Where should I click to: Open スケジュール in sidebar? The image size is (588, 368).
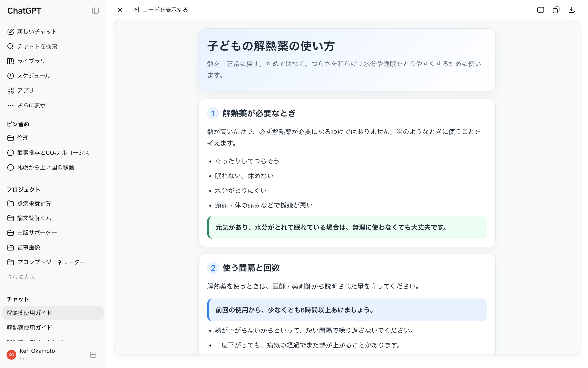(53, 76)
